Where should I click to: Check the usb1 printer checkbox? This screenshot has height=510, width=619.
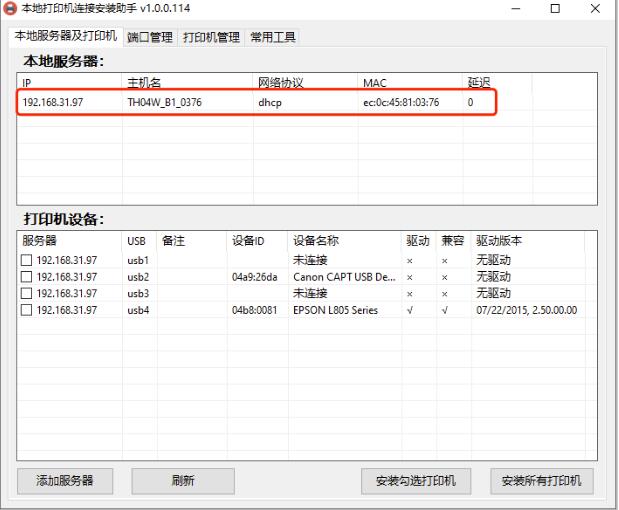pos(27,260)
